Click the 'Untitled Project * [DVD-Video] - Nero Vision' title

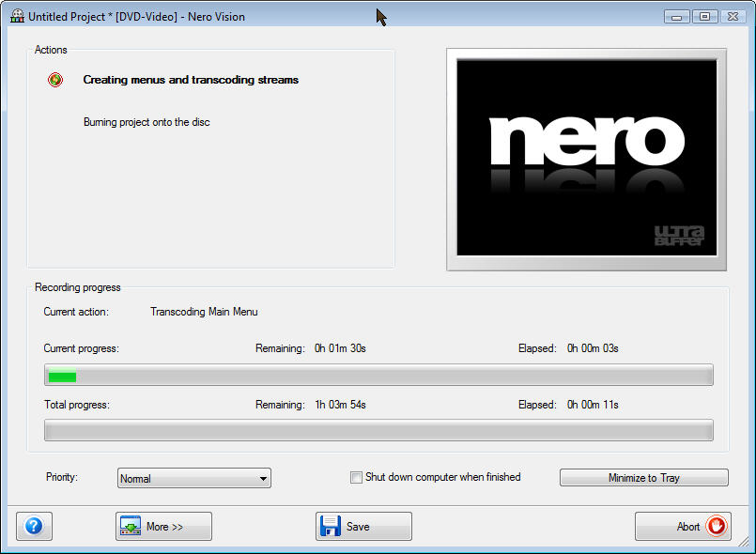(x=136, y=16)
